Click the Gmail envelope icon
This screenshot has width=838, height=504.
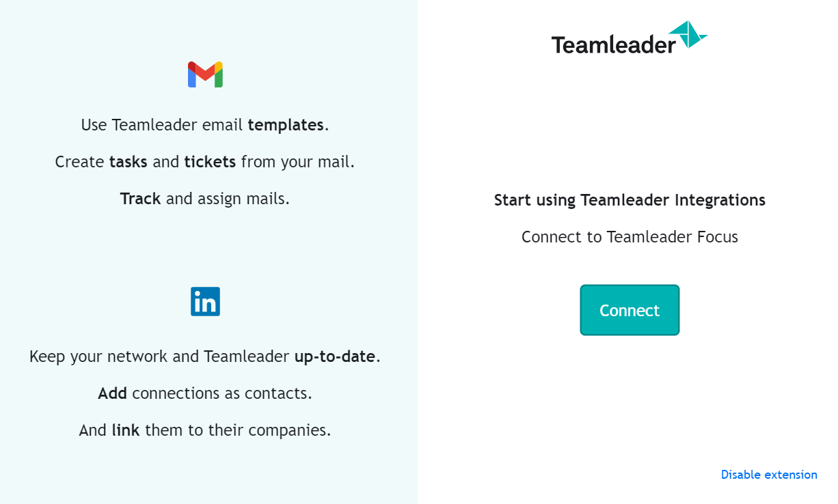coord(205,74)
